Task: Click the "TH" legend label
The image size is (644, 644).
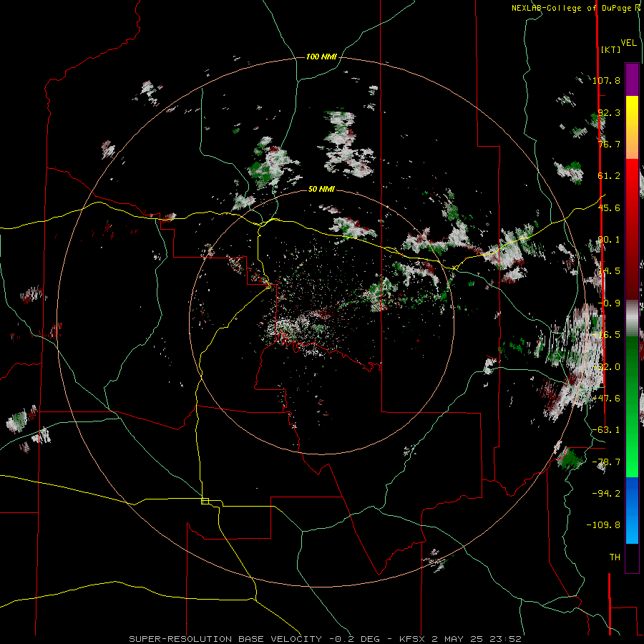Action: click(x=615, y=557)
